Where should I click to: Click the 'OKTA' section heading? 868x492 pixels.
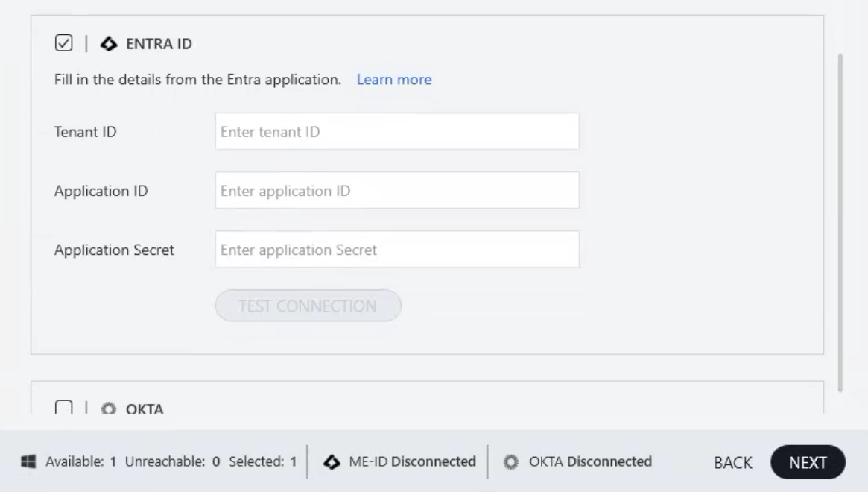point(145,409)
